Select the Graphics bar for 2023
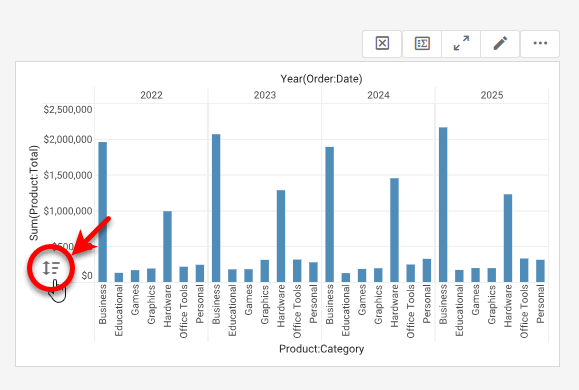Viewport: 579px width, 390px height. point(265,271)
